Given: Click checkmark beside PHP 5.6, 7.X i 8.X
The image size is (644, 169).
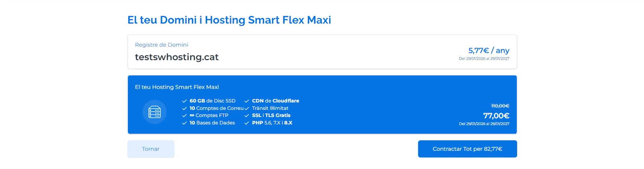Looking at the screenshot, I should click(247, 123).
